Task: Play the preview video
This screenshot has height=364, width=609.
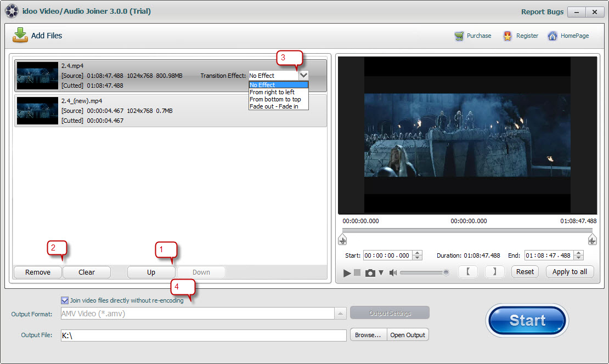Action: [x=347, y=273]
